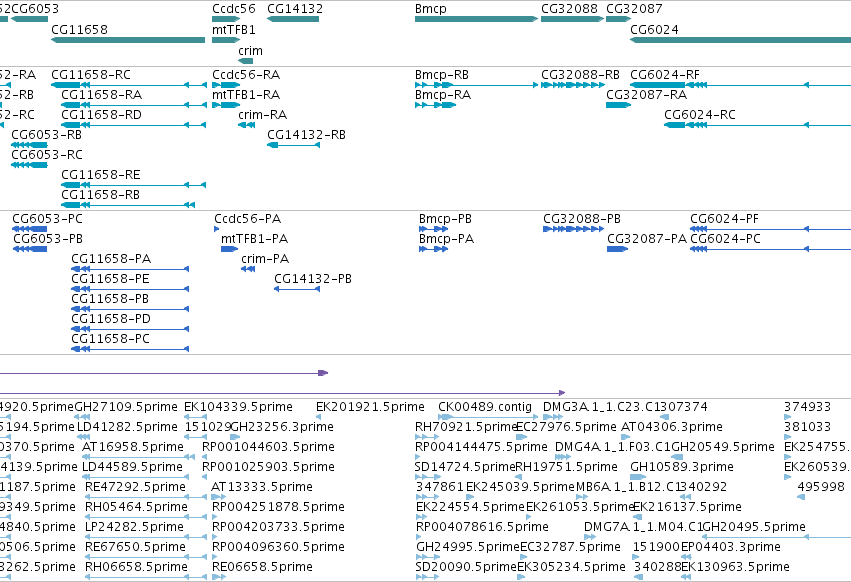This screenshot has height=582, width=851.
Task: Click protein CG32087-PA
Action: [x=618, y=249]
